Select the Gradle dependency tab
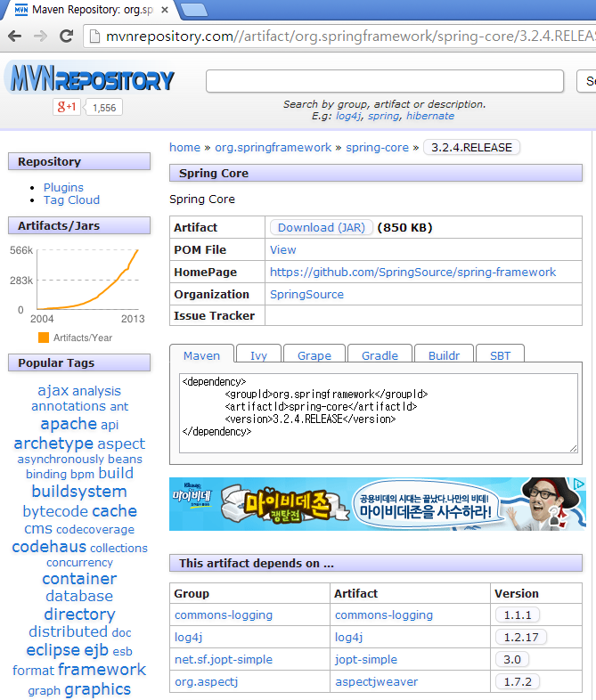Image resolution: width=596 pixels, height=700 pixels. pos(380,355)
